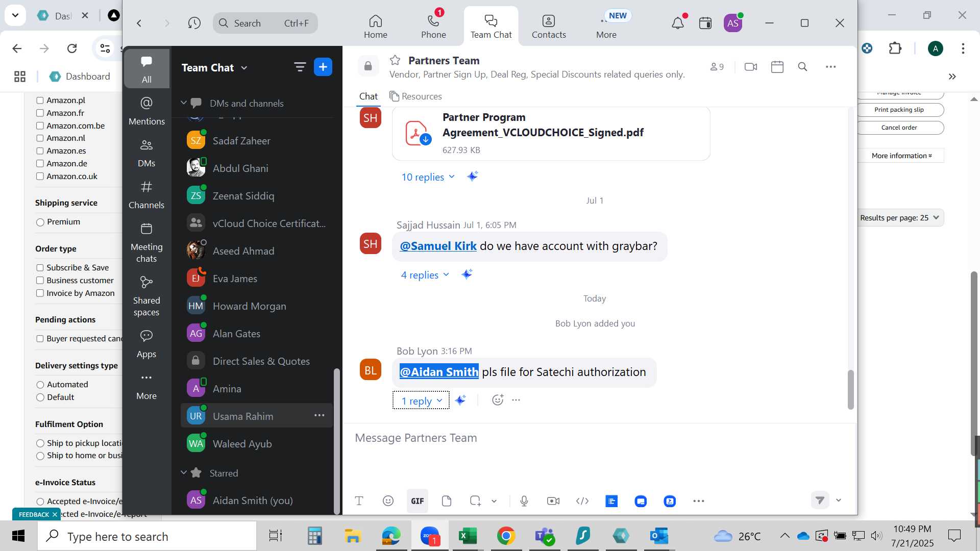Image resolution: width=980 pixels, height=551 pixels.
Task: Select Default delivery settings radio
Action: tap(40, 397)
